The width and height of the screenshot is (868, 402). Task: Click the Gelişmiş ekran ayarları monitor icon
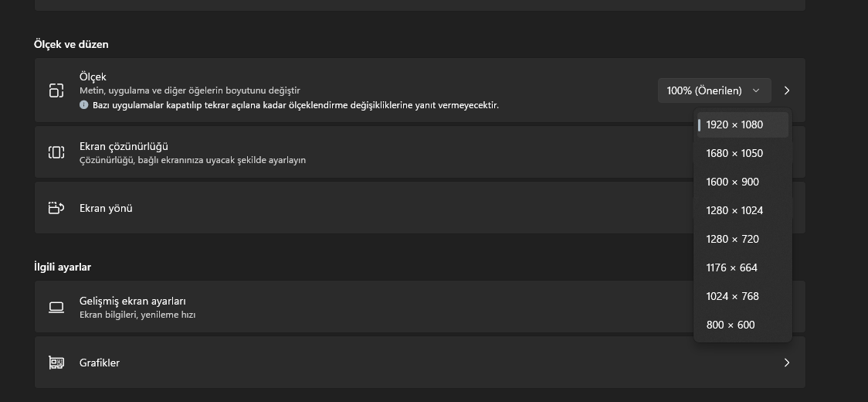tap(56, 307)
